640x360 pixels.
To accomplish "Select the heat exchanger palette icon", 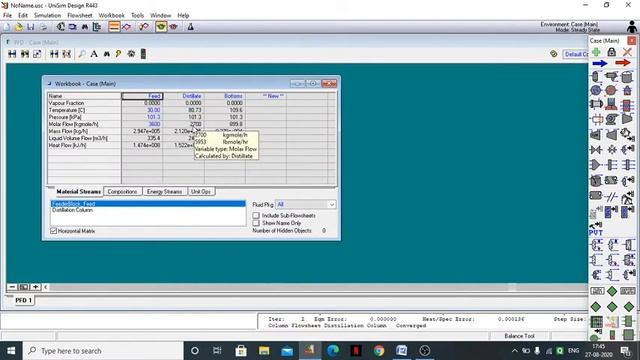I will click(x=596, y=104).
